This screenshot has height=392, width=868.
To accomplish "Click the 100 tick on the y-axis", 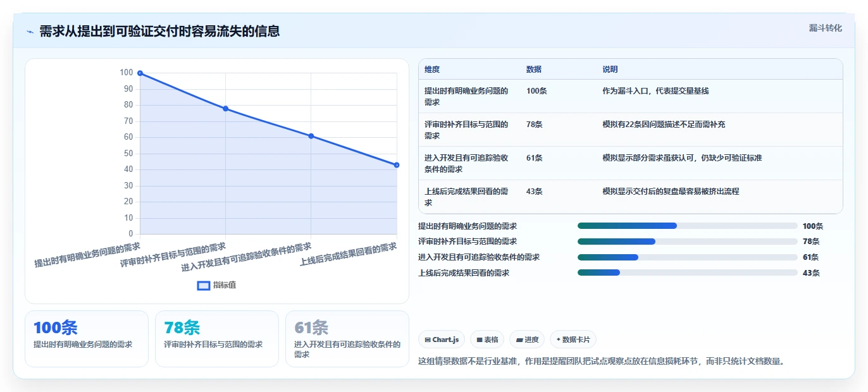I will 126,73.
